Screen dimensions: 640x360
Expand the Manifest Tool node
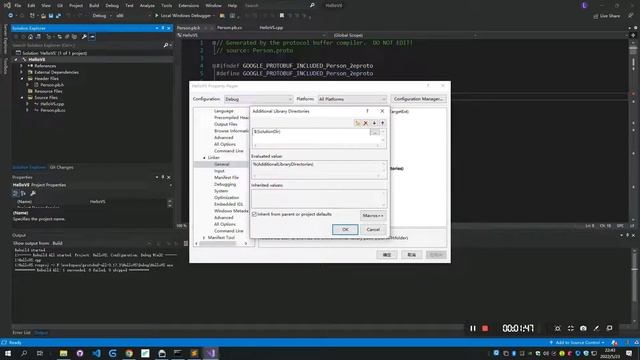click(x=204, y=238)
